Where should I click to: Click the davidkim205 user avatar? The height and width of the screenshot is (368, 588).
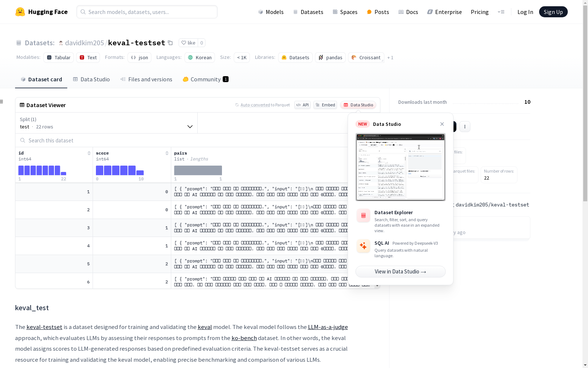[61, 43]
